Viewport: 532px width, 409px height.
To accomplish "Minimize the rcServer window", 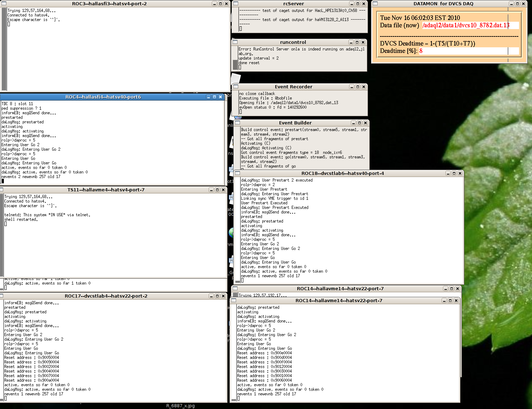I will [352, 4].
